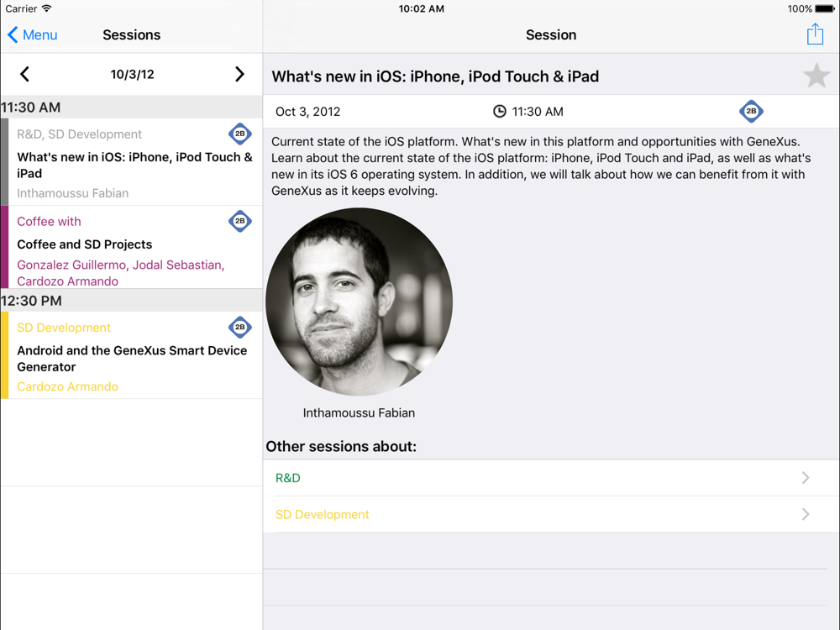
Task: Tap the 12:30 PM section header
Action: [x=131, y=301]
